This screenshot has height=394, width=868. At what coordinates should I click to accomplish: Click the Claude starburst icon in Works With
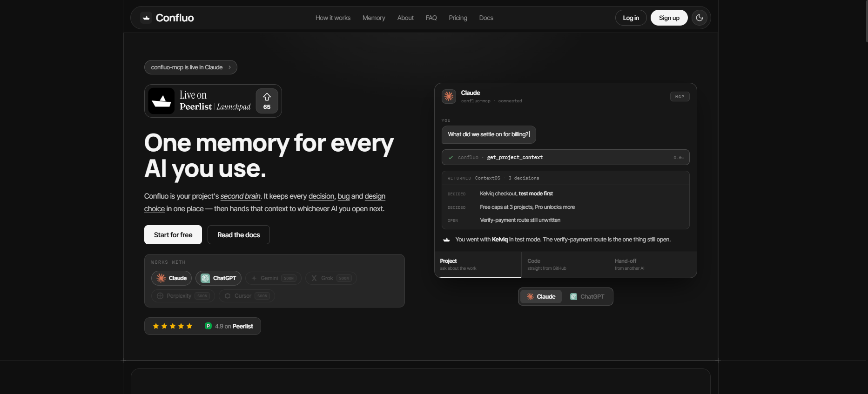[161, 278]
